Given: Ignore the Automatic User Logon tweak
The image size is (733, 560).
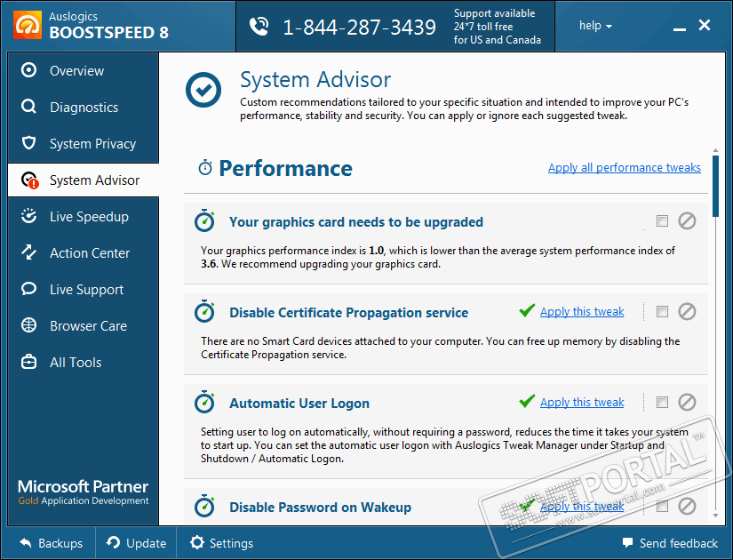Looking at the screenshot, I should pos(687,403).
